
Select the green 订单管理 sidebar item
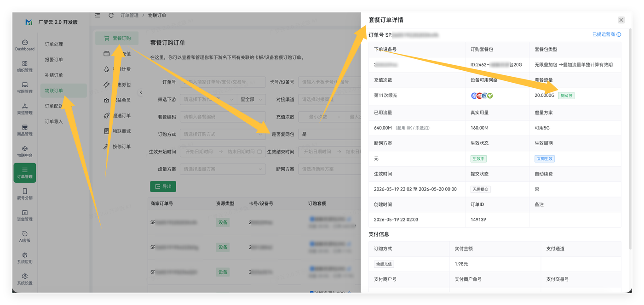(25, 173)
